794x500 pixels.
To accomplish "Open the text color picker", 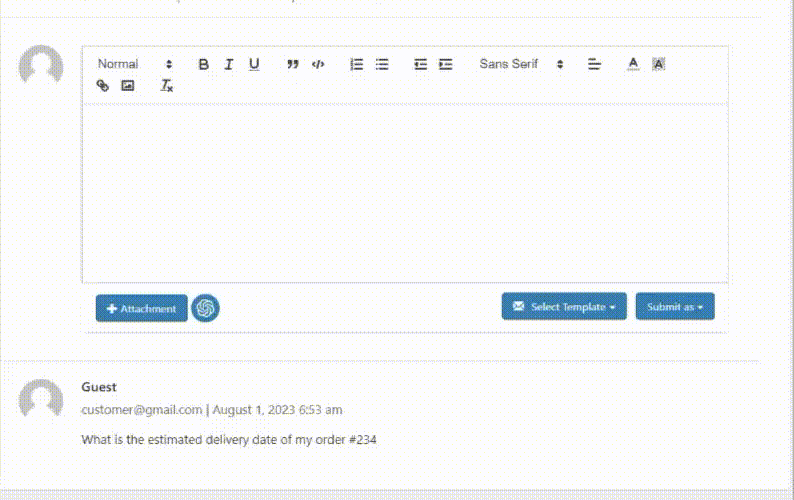I will (632, 64).
